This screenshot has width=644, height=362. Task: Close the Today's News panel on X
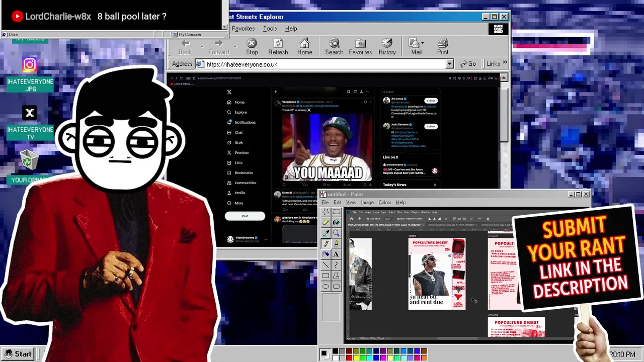(x=435, y=185)
